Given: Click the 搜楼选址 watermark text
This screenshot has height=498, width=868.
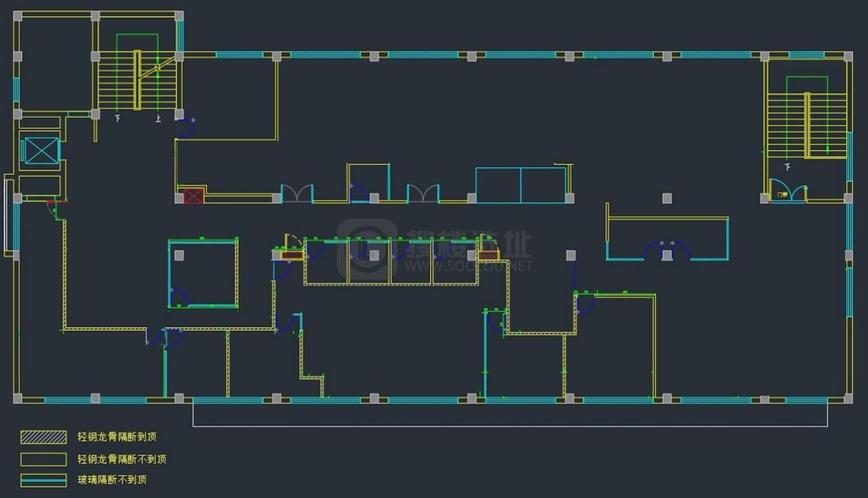Looking at the screenshot, I should 469,244.
